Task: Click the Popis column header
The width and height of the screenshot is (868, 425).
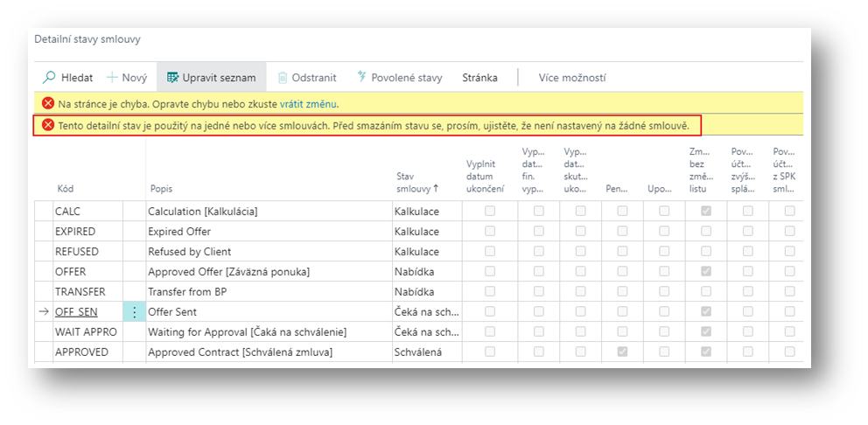Action: (x=161, y=188)
